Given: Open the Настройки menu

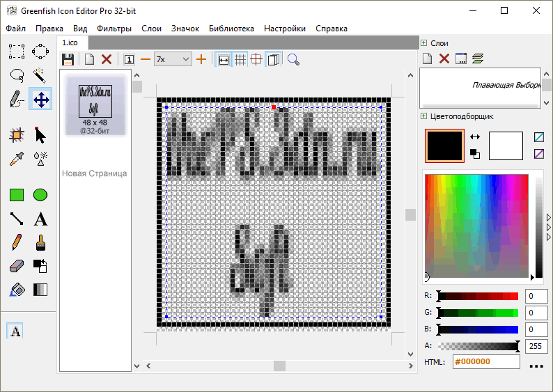Looking at the screenshot, I should (285, 29).
